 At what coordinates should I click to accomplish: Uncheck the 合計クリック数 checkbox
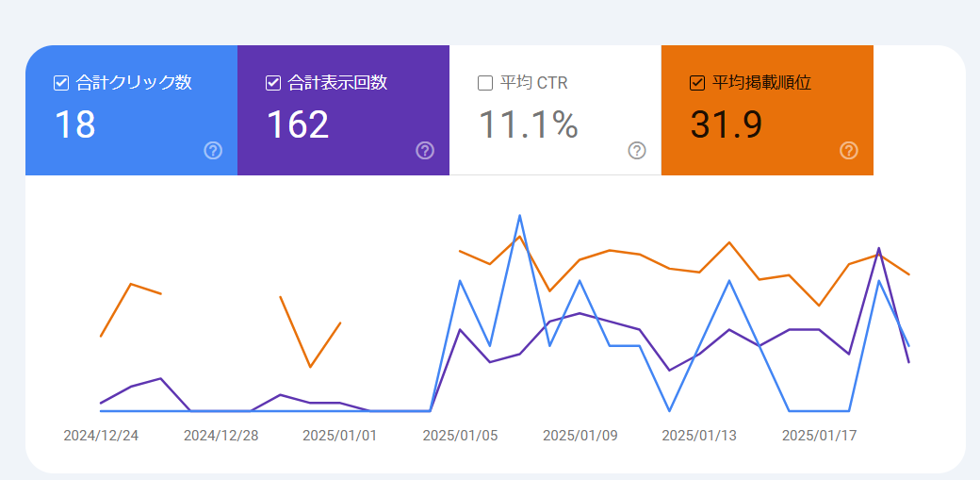point(60,83)
